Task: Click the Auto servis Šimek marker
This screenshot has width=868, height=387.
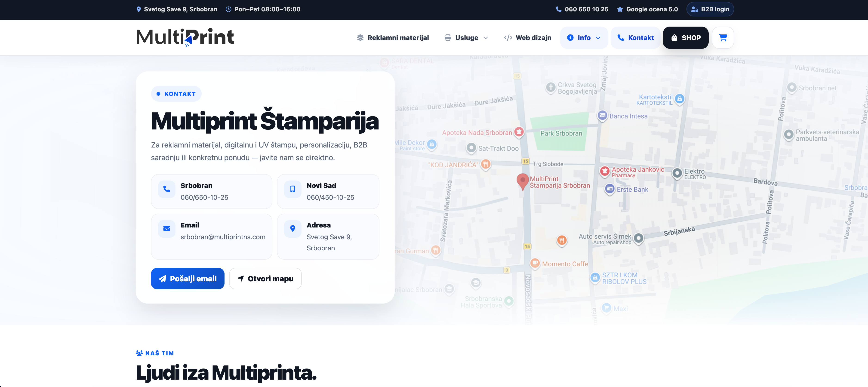Action: click(639, 238)
